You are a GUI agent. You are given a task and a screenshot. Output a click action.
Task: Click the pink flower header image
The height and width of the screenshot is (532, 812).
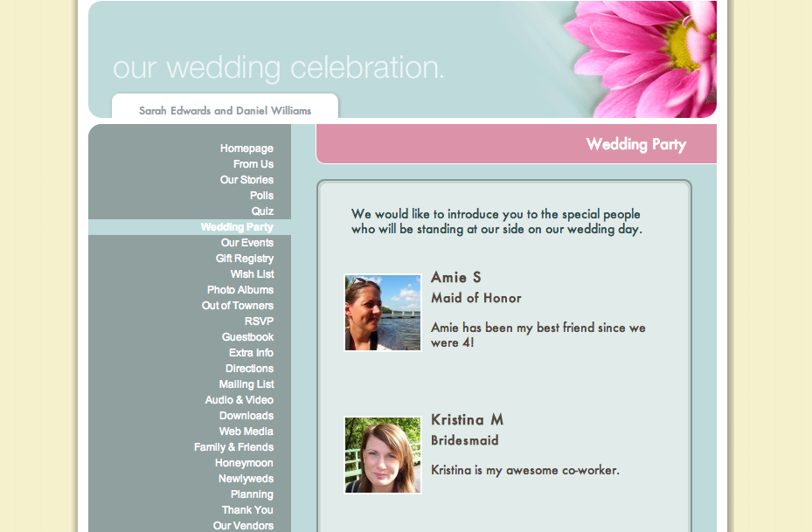(x=641, y=59)
